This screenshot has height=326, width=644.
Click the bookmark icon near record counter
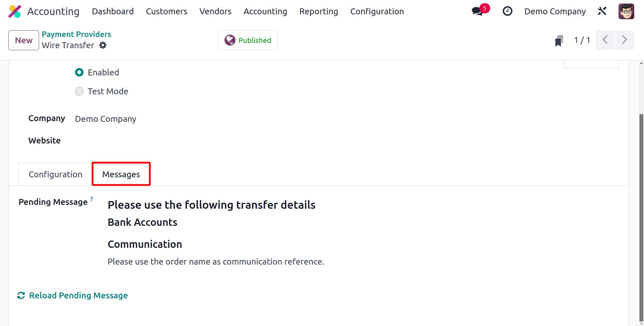pyautogui.click(x=559, y=40)
